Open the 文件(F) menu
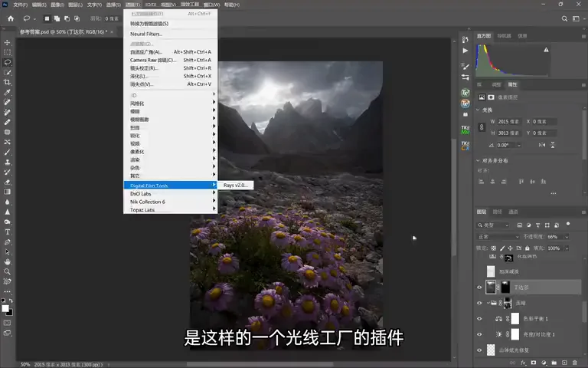Image resolution: width=588 pixels, height=368 pixels. pos(20,5)
